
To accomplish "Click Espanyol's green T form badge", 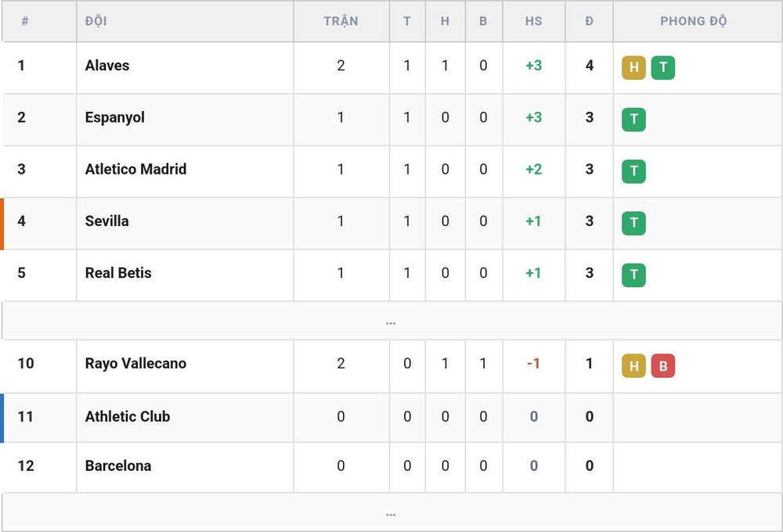I will [633, 119].
